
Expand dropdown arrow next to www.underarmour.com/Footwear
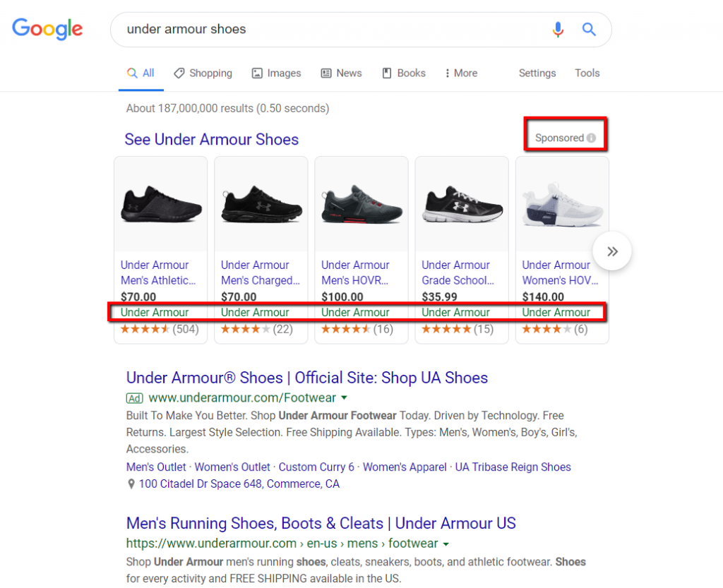click(x=344, y=398)
